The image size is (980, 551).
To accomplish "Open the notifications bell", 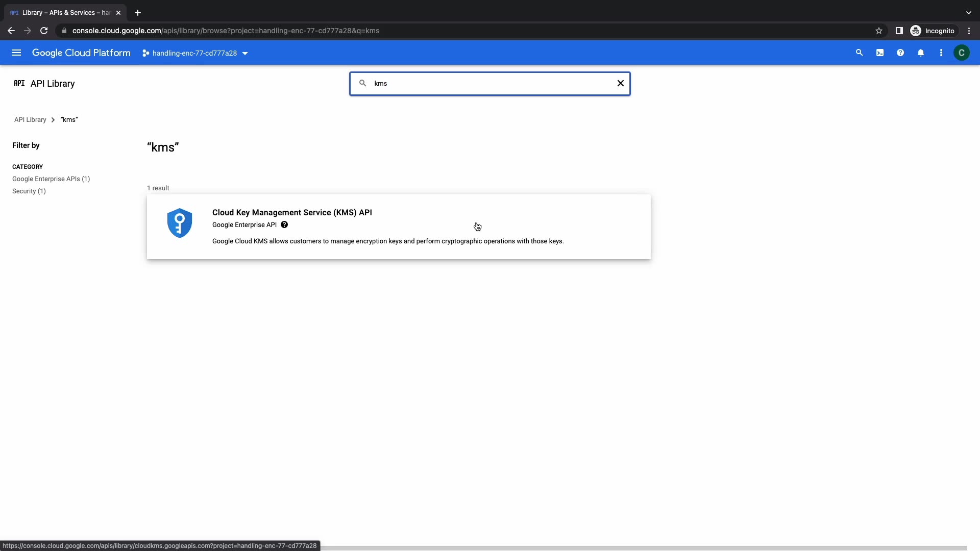I will 921,53.
